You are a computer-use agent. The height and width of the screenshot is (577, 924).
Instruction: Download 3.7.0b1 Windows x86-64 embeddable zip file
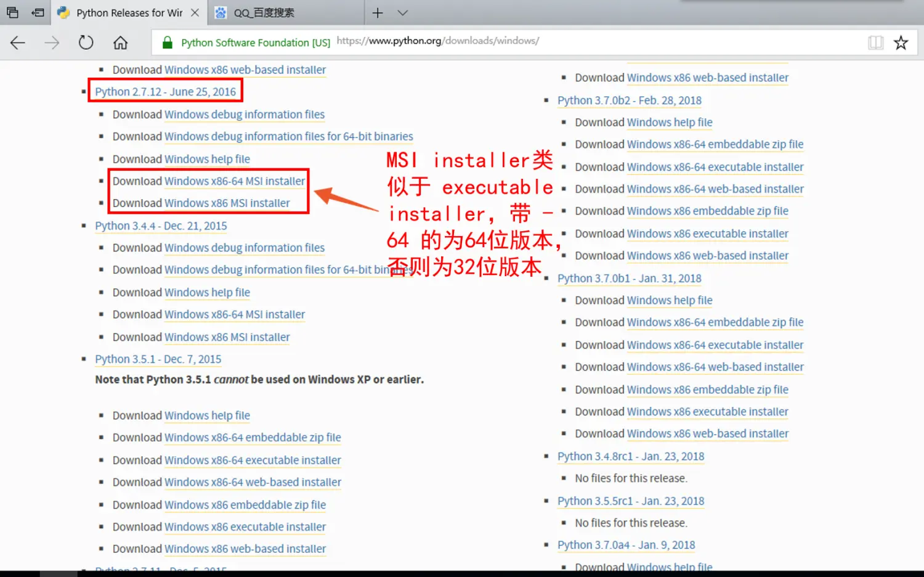pyautogui.click(x=715, y=323)
